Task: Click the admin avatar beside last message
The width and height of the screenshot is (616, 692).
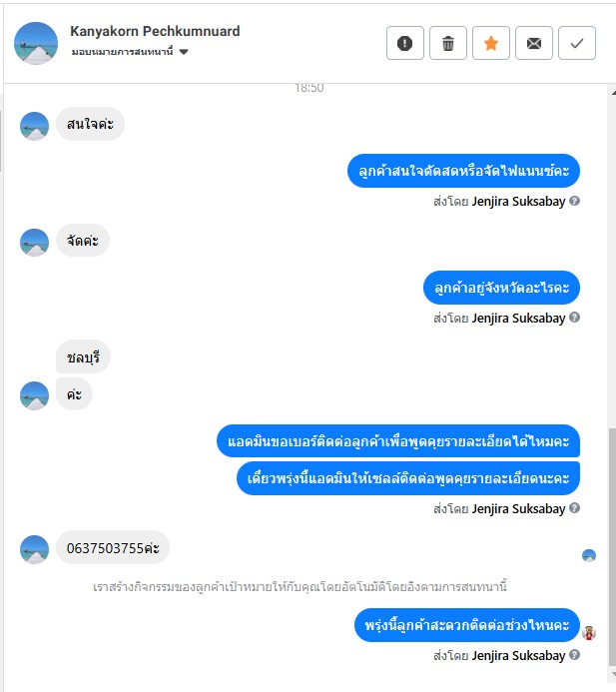Action: coord(589,633)
